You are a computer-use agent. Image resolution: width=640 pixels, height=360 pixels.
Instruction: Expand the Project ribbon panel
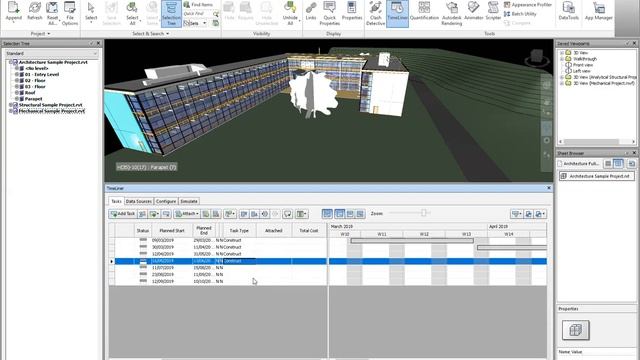pos(40,33)
